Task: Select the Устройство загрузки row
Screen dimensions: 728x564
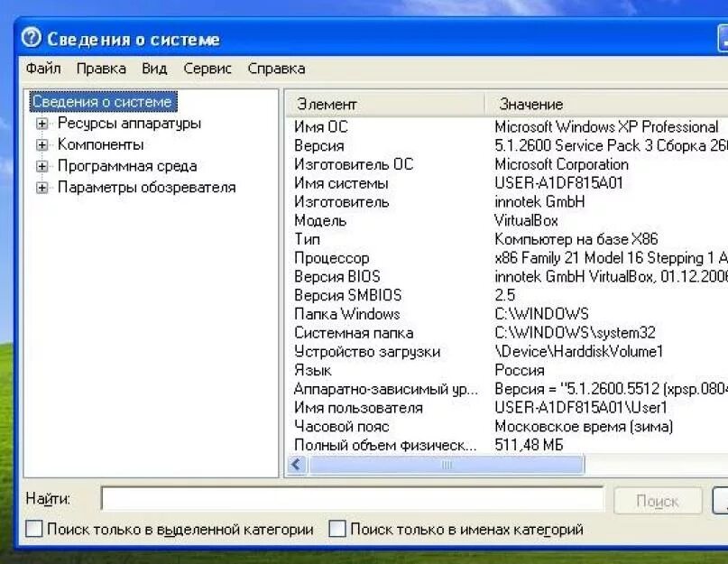Action: pos(507,352)
